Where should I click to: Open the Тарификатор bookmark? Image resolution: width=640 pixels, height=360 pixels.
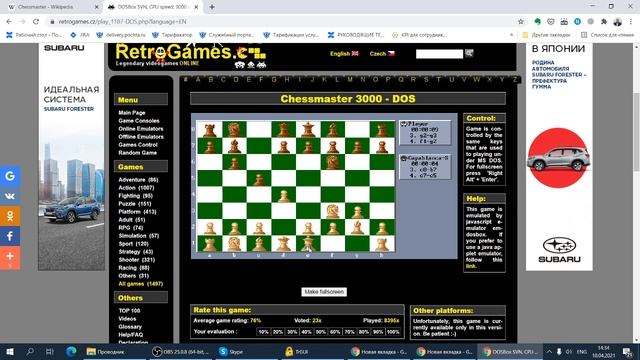point(172,35)
